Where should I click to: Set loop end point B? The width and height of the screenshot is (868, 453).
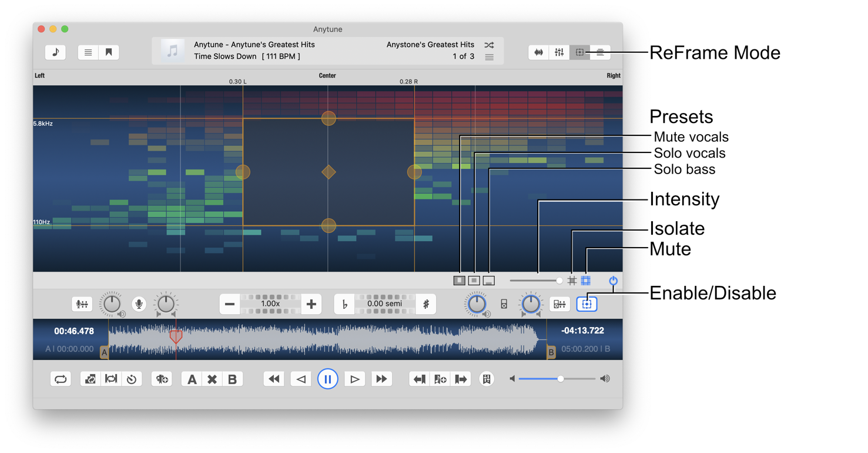point(233,379)
